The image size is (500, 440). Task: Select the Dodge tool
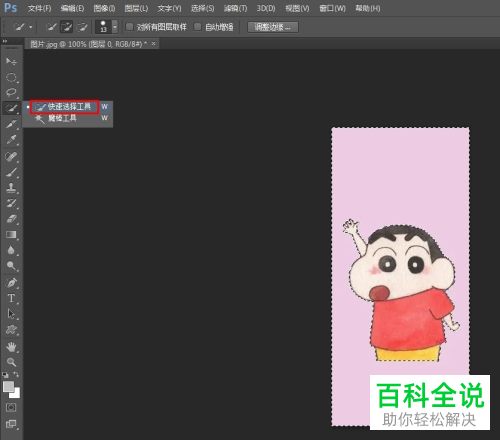11,266
